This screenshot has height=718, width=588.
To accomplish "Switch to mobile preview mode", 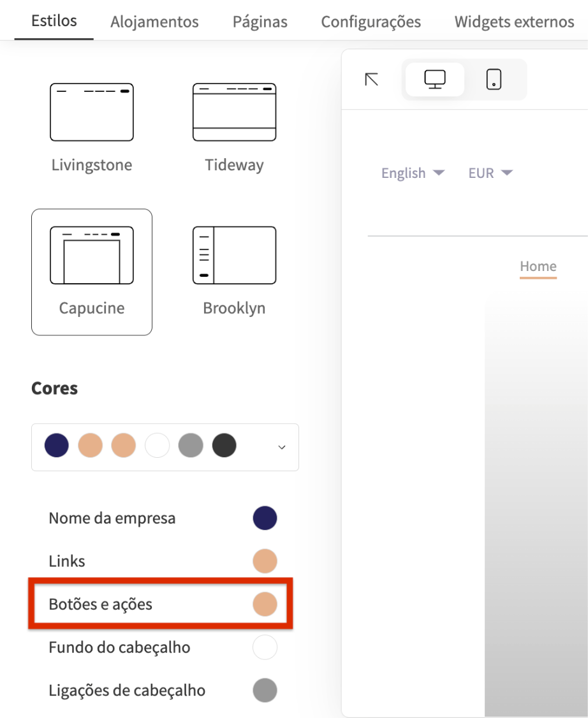I will point(494,80).
